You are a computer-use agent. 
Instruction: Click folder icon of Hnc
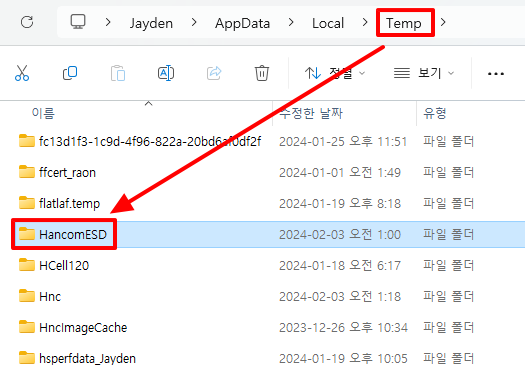click(27, 296)
